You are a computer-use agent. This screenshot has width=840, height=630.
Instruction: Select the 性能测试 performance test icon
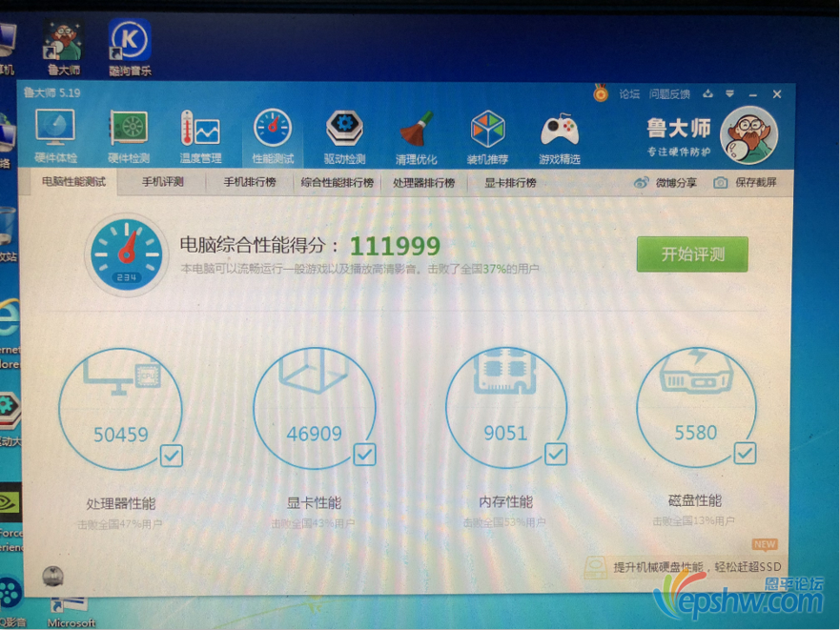click(x=273, y=136)
